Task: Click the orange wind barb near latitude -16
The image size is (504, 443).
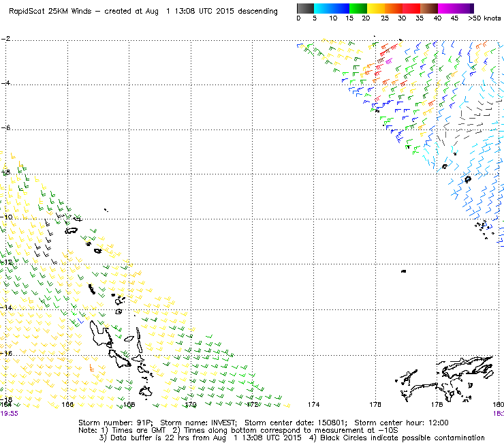Action: pyautogui.click(x=92, y=368)
